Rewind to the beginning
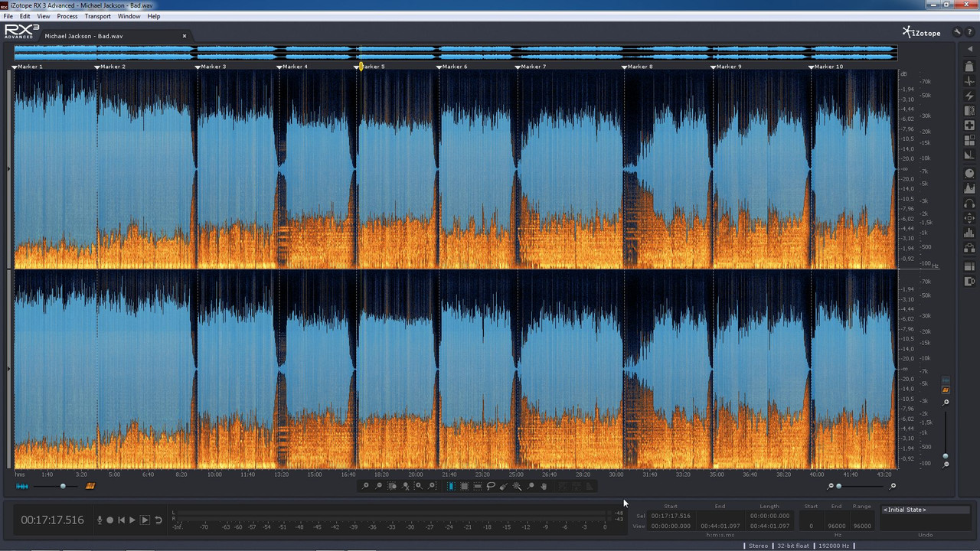 pos(121,520)
